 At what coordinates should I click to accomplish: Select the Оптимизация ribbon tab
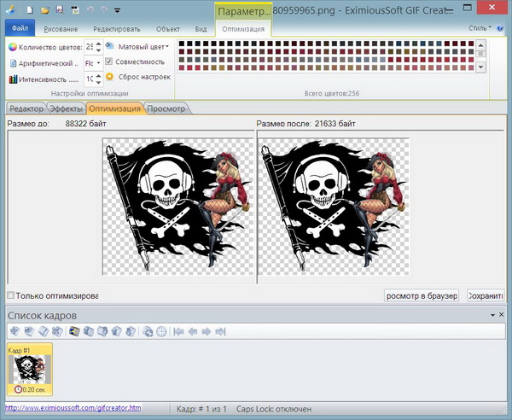click(x=243, y=29)
